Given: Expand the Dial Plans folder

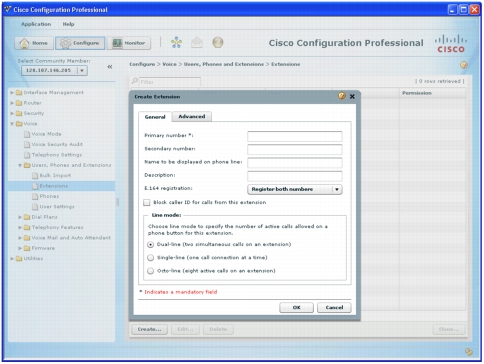Looking at the screenshot, I should point(20,217).
